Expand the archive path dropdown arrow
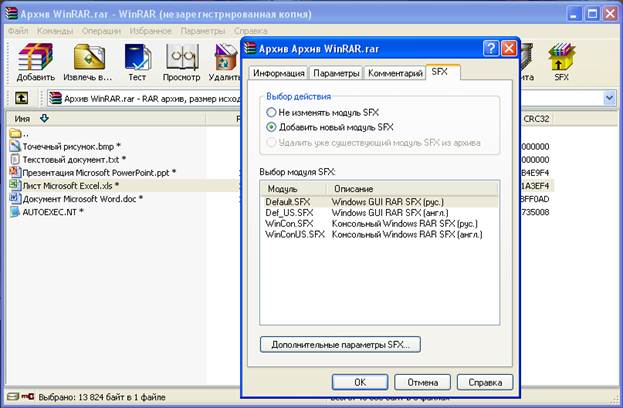623x408 pixels. 609,98
